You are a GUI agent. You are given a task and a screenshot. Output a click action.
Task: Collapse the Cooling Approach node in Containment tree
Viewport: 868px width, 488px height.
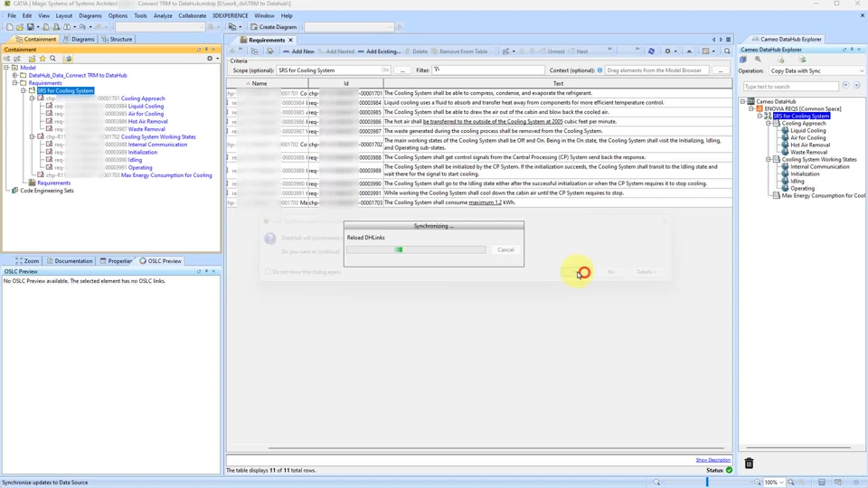point(33,99)
